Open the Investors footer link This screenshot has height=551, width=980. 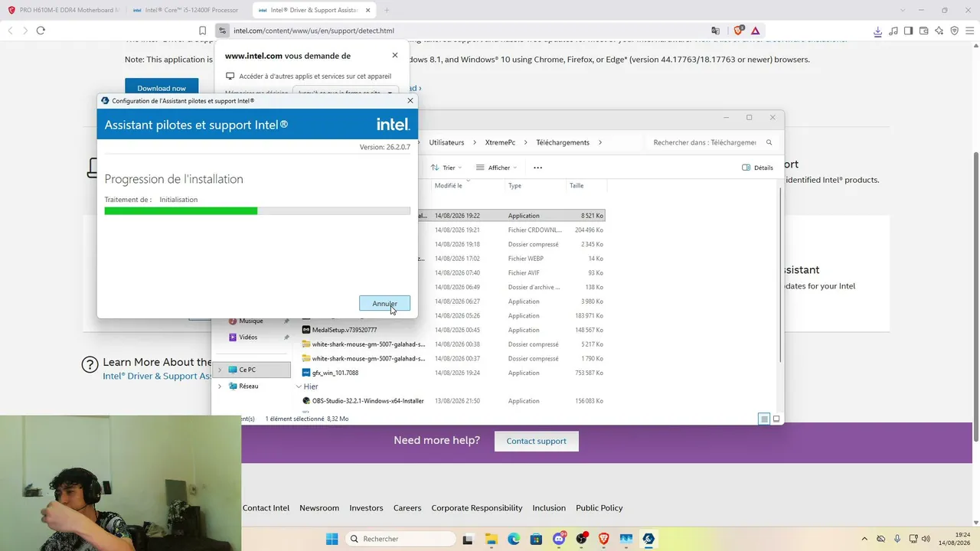366,508
